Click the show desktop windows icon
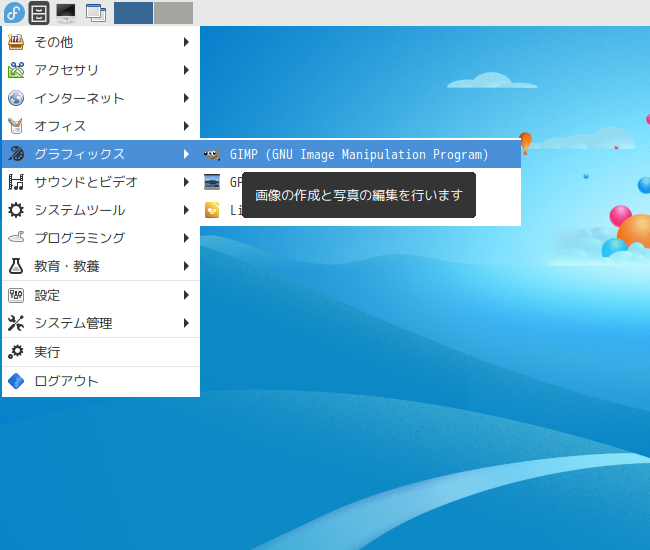 click(x=96, y=13)
